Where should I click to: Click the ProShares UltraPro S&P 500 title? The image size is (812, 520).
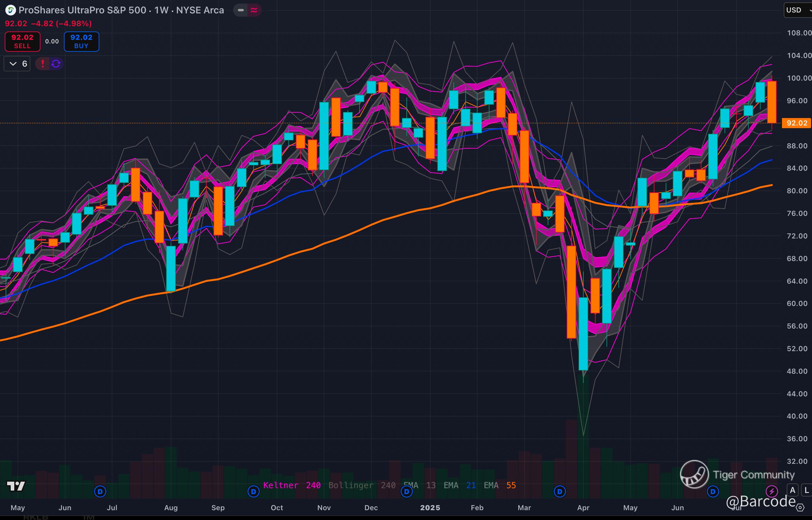[x=83, y=10]
